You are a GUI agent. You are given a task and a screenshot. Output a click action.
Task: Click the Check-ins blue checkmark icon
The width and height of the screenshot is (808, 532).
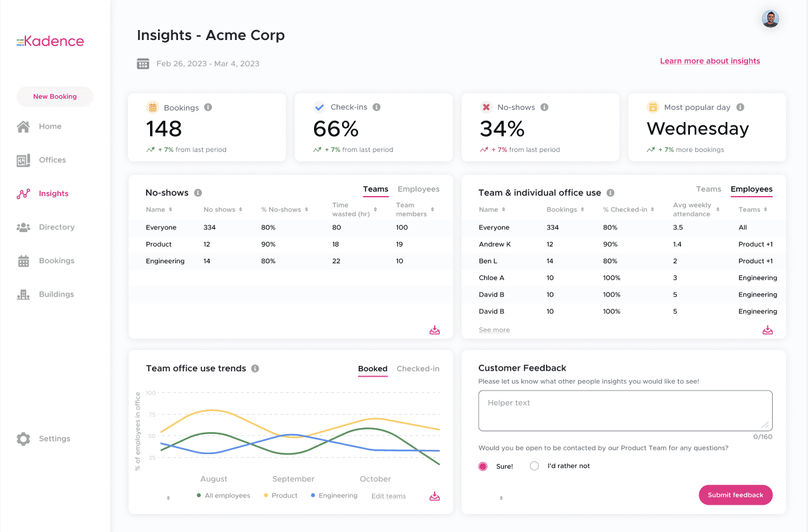click(319, 107)
